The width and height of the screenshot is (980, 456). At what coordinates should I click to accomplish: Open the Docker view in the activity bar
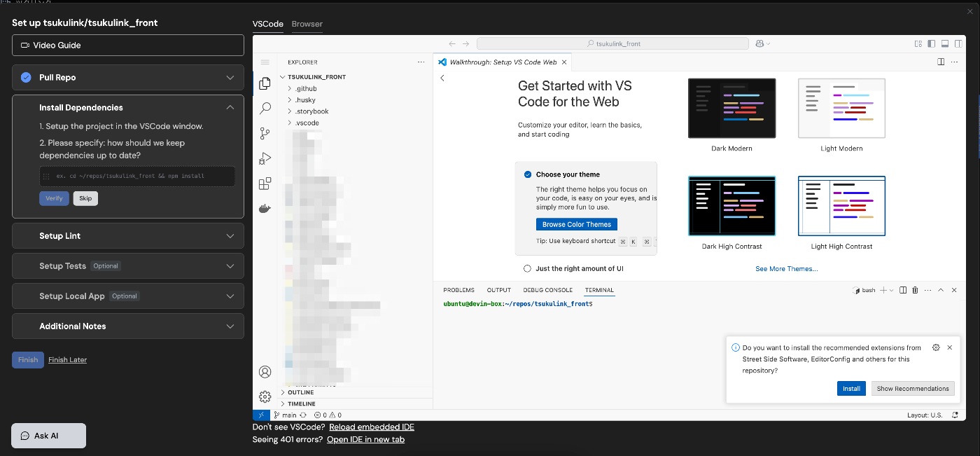click(265, 209)
